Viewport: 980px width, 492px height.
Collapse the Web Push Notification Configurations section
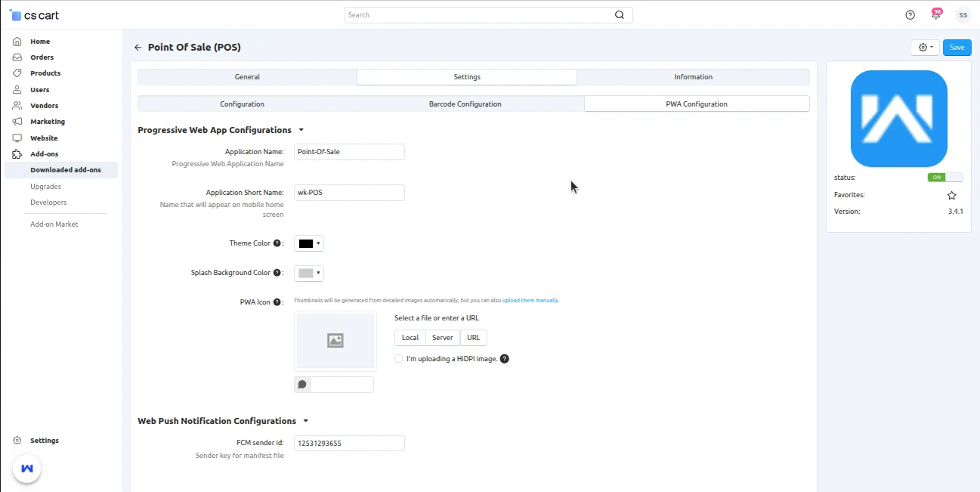306,421
